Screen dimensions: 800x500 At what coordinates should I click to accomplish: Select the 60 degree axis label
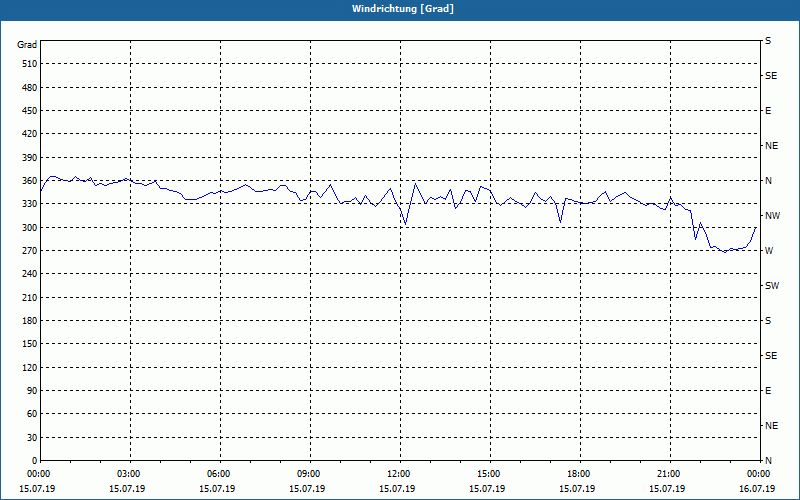tap(32, 414)
